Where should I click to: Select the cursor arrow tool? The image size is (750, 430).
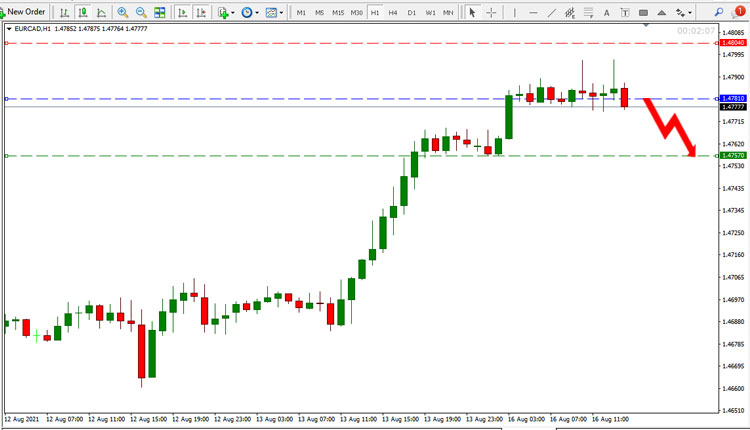(473, 12)
